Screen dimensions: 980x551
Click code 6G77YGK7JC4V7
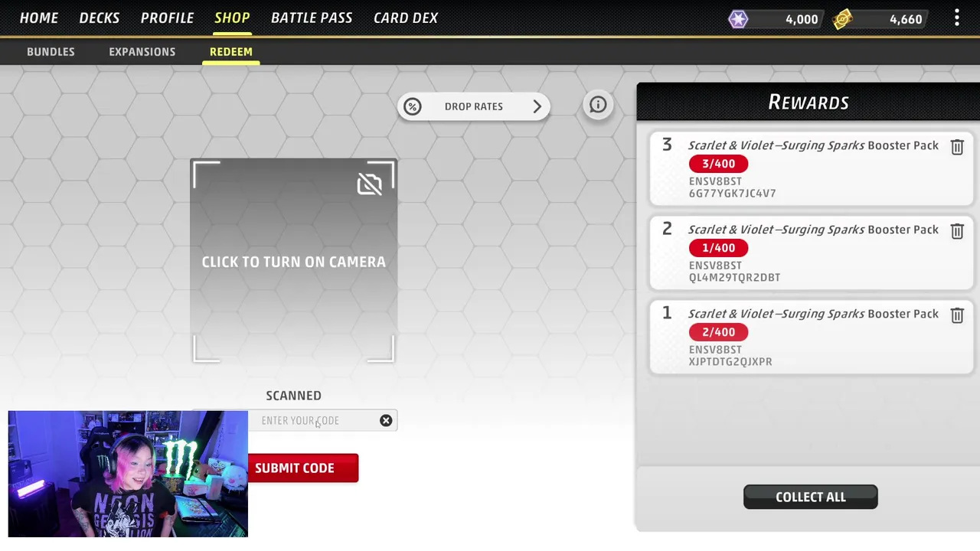pos(732,194)
